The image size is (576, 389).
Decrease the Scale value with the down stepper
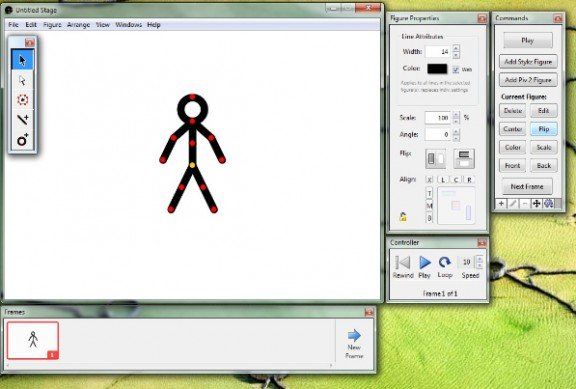pyautogui.click(x=456, y=121)
